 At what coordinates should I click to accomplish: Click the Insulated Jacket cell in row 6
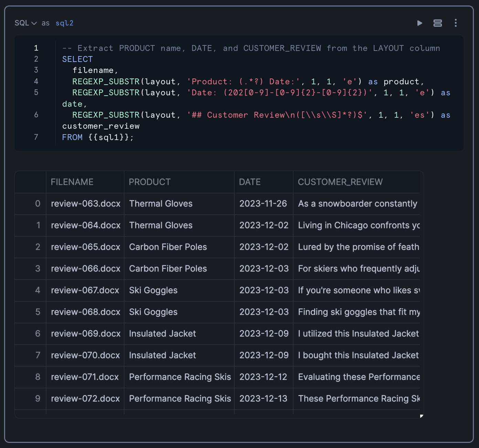coord(162,334)
